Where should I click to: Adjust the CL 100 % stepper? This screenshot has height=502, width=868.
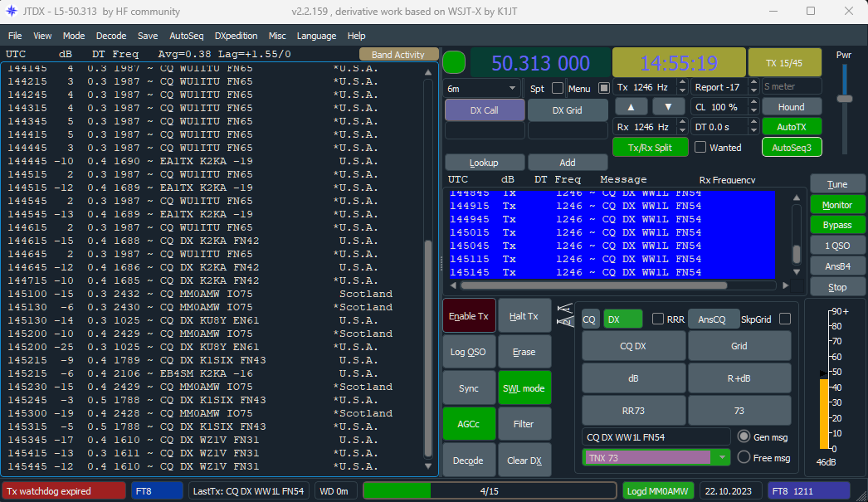(753, 107)
